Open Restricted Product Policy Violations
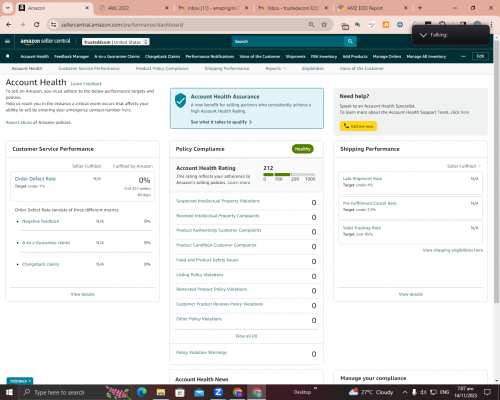Image resolution: width=500 pixels, height=400 pixels. click(212, 289)
